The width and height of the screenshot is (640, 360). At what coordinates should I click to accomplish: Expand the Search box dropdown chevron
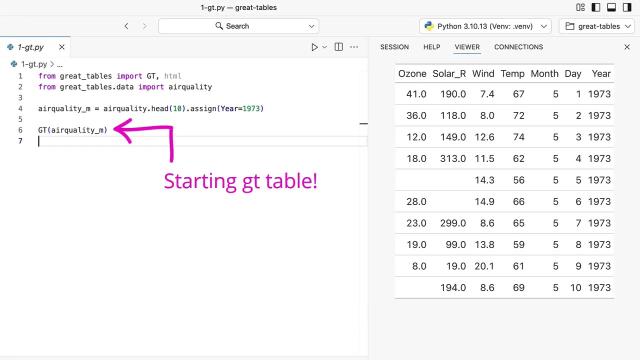pos(311,27)
